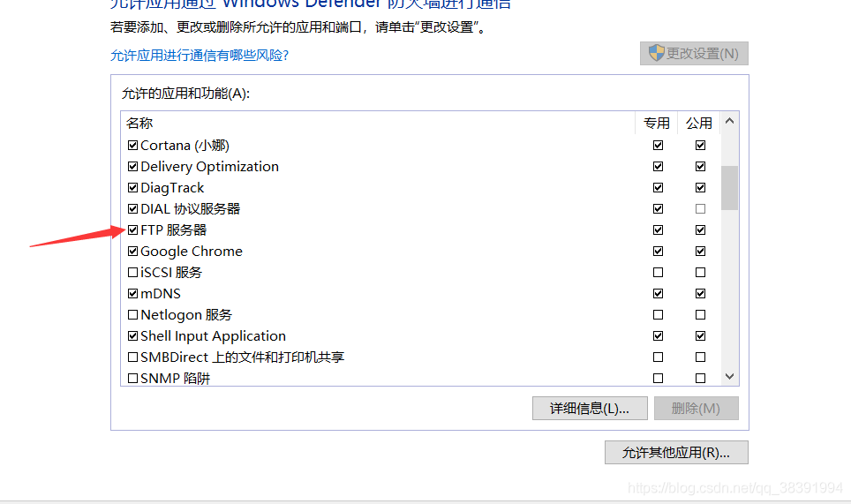Check the SNMP 陷阱 name checkbox
The image size is (851, 504).
[133, 379]
